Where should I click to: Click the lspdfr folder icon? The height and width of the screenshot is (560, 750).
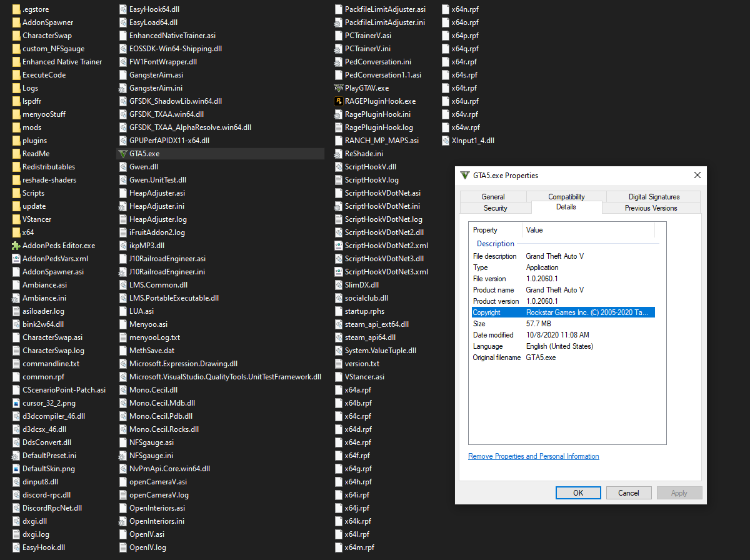pos(16,101)
